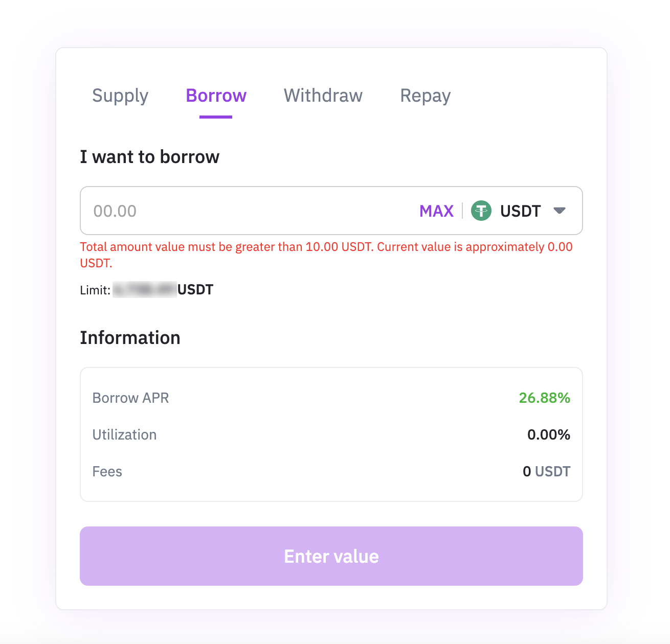Click the 26.88% Borrow APR value
The image size is (670, 644).
544,398
